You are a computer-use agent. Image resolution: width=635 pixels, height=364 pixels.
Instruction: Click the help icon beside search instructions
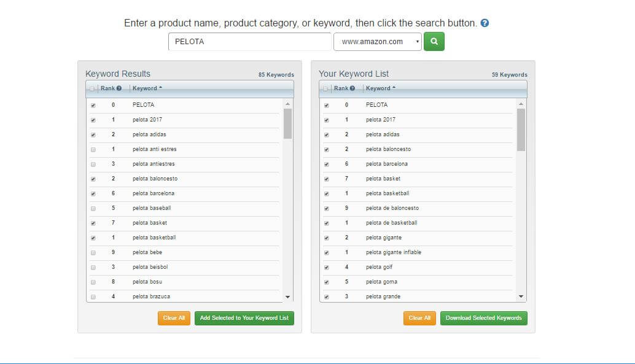[485, 23]
